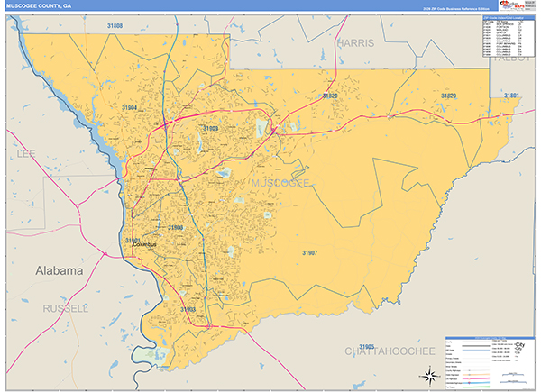The width and height of the screenshot is (541, 392).
Task: Click the 'MUSCOGEE' county name on map
Action: pos(280,183)
